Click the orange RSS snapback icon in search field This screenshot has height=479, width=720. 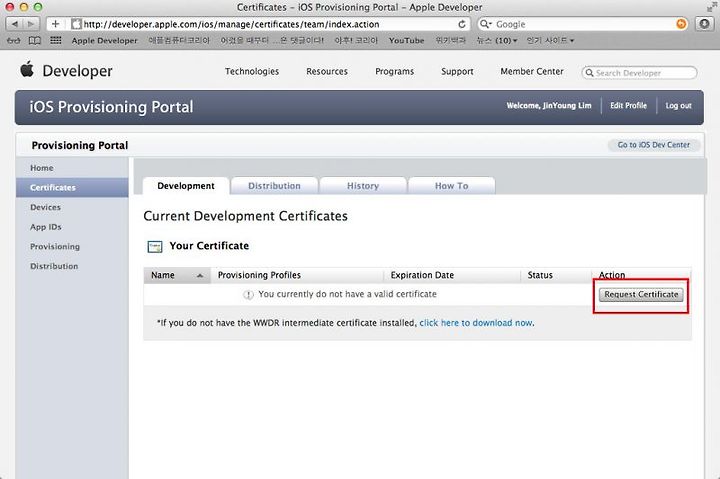coord(681,24)
